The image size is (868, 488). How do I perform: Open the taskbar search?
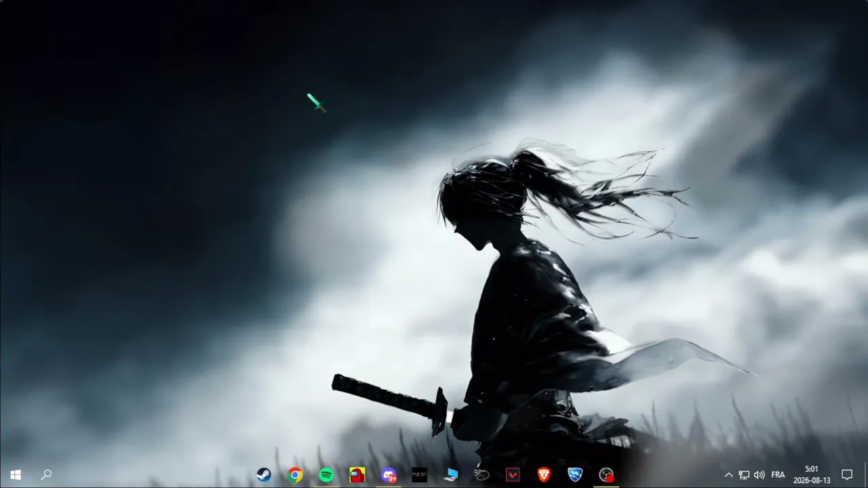[46, 474]
